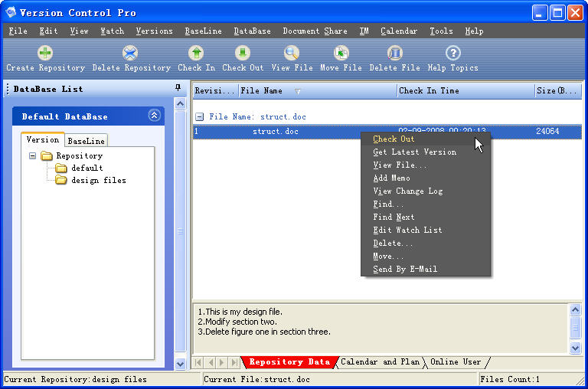
Task: Open the Help menu
Action: pyautogui.click(x=474, y=31)
